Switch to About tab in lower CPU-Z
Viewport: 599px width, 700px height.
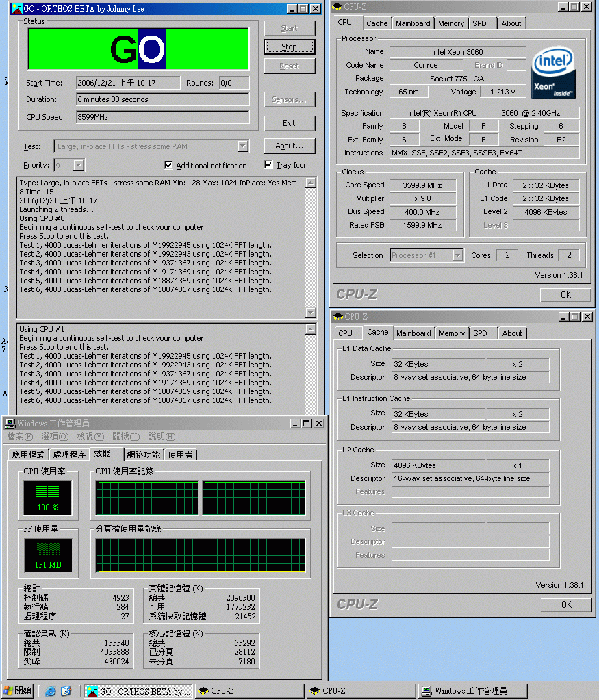pyautogui.click(x=512, y=333)
